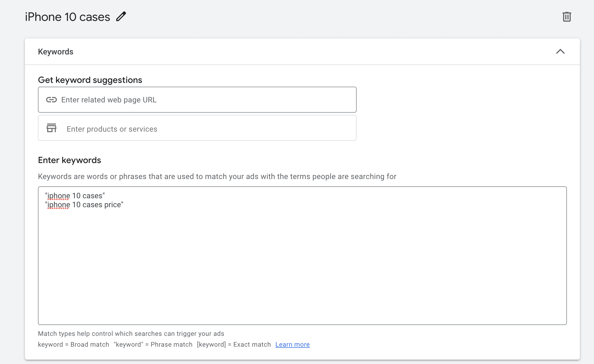Click the keywords description sentence
Image resolution: width=594 pixels, height=364 pixels.
217,177
